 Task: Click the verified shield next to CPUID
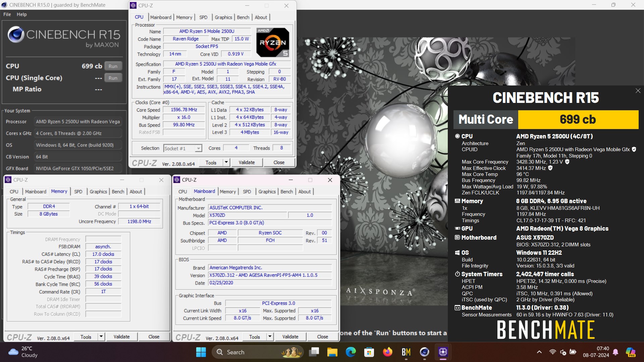pyautogui.click(x=634, y=149)
